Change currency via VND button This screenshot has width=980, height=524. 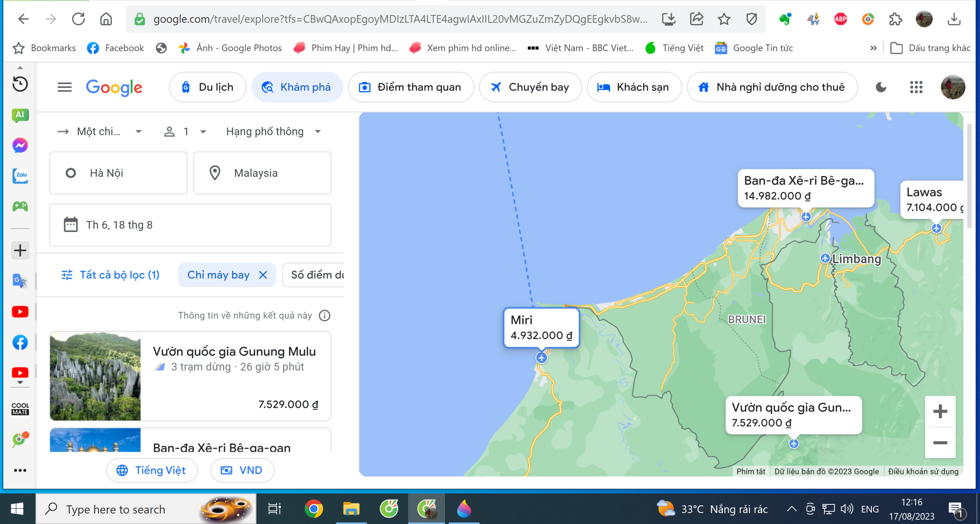point(242,470)
